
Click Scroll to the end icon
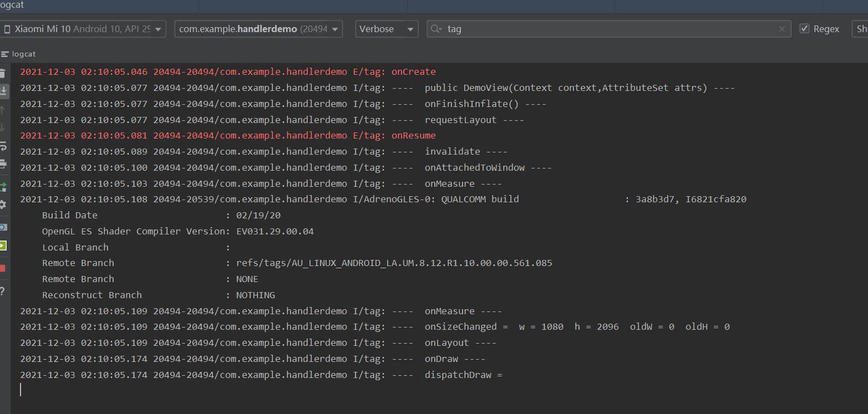point(3,91)
